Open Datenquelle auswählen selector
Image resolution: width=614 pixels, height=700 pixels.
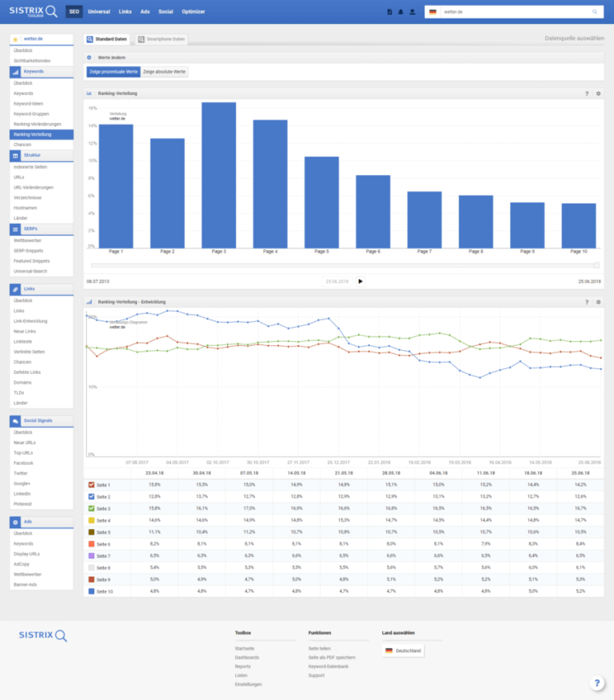point(573,38)
